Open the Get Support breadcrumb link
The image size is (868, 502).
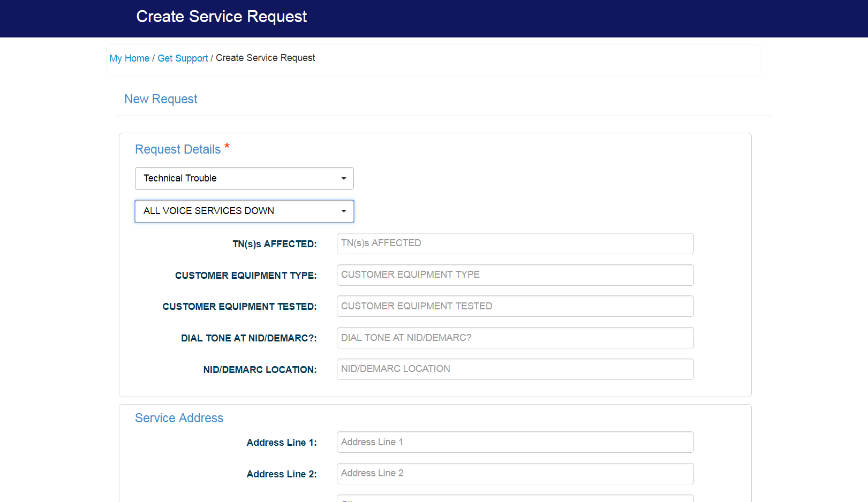tap(183, 58)
